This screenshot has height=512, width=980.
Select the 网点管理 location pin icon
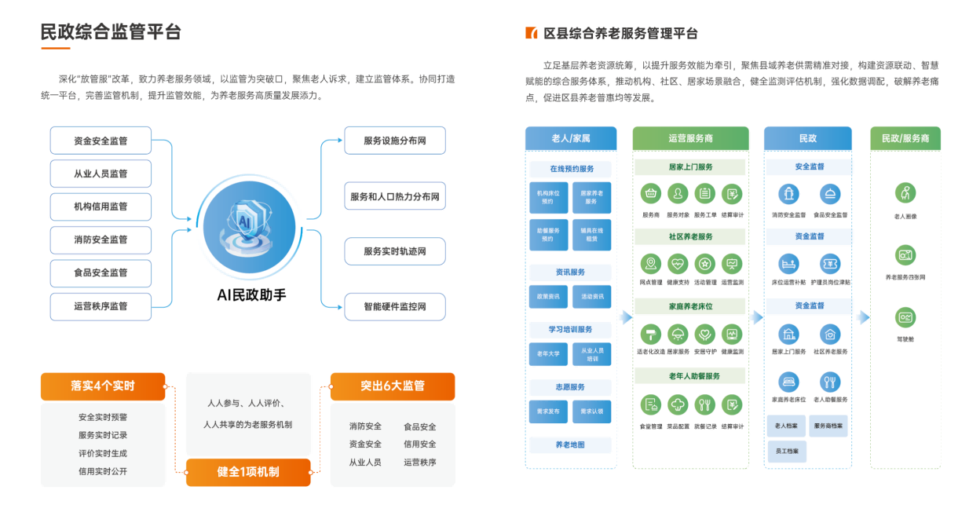650,263
